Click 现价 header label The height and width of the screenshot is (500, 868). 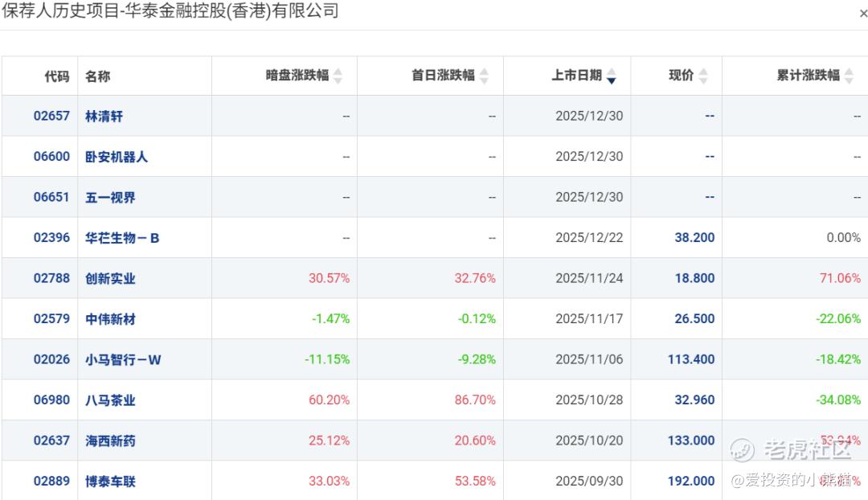pyautogui.click(x=682, y=76)
